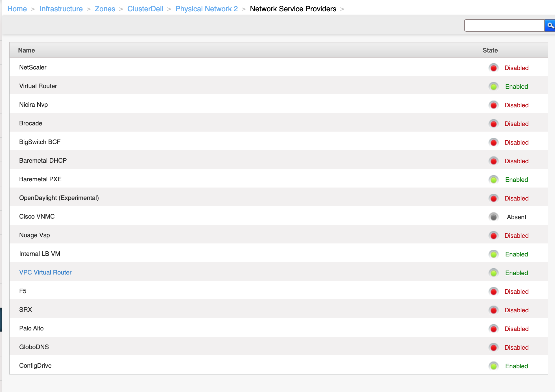The height and width of the screenshot is (392, 555).
Task: Click green status icon for VPC Virtual Router
Action: click(493, 273)
